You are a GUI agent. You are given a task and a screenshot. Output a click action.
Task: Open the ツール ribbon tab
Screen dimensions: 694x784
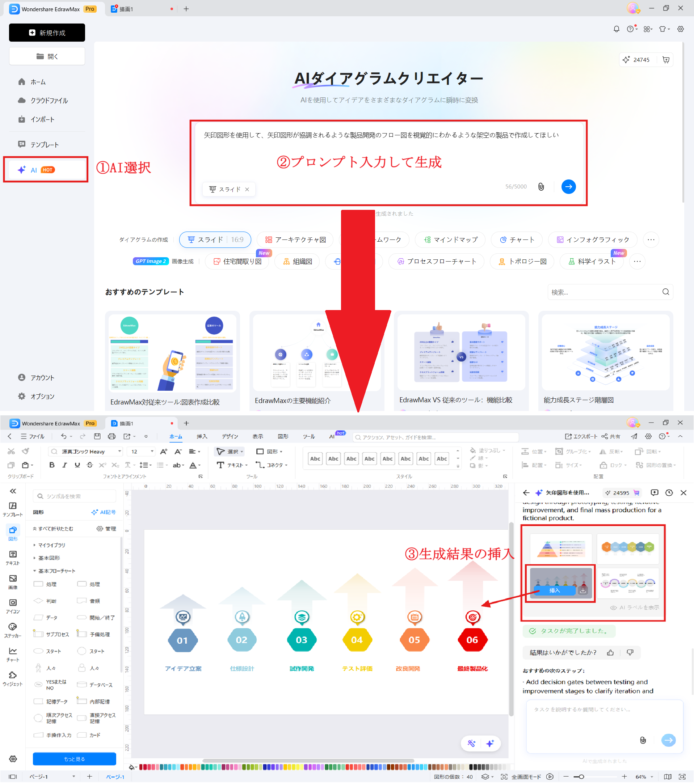tap(308, 436)
